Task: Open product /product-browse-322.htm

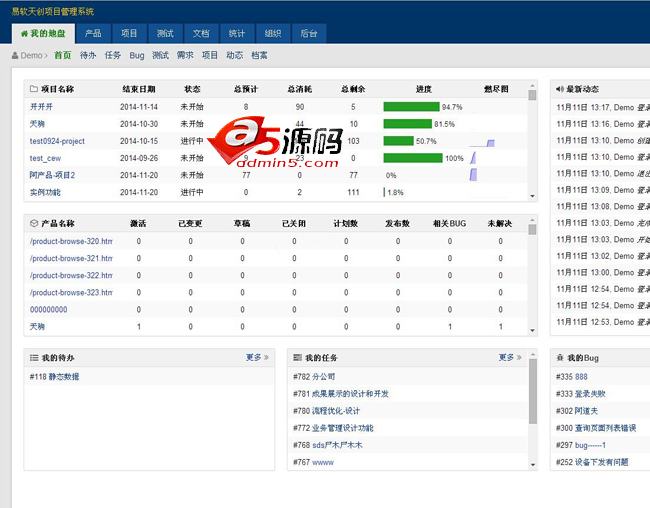Action: [x=71, y=275]
